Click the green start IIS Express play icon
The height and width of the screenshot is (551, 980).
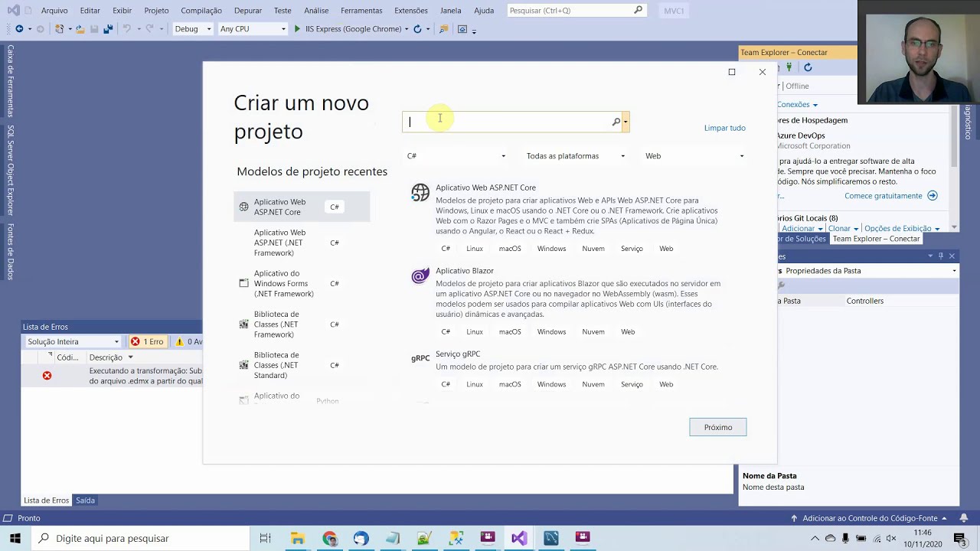(298, 29)
